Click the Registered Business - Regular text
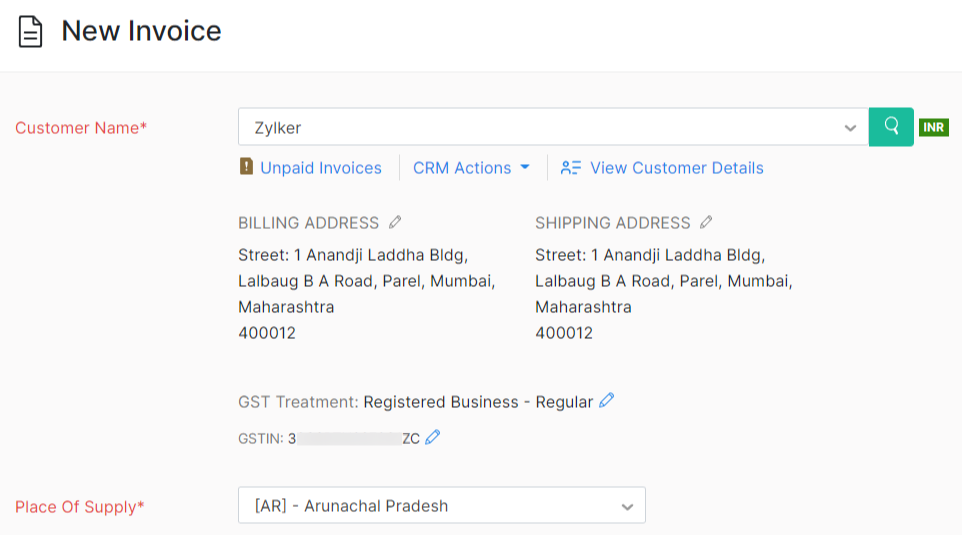 (478, 402)
